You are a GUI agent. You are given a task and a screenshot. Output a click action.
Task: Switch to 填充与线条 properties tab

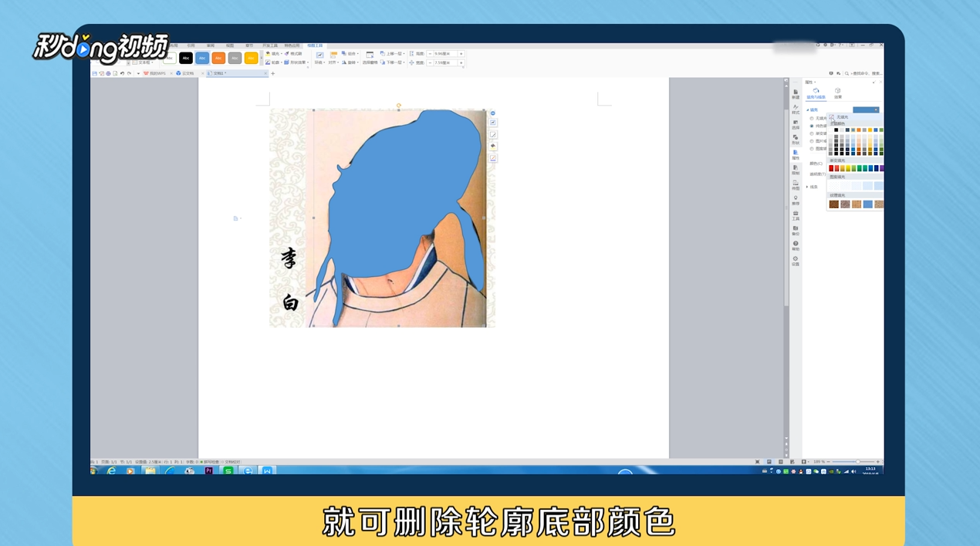816,94
